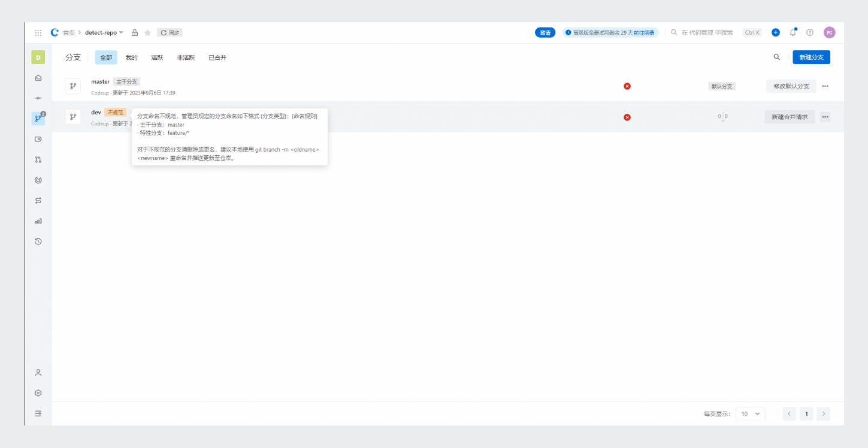The height and width of the screenshot is (448, 868).
Task: Open the page size 10 dropdown
Action: coord(750,414)
